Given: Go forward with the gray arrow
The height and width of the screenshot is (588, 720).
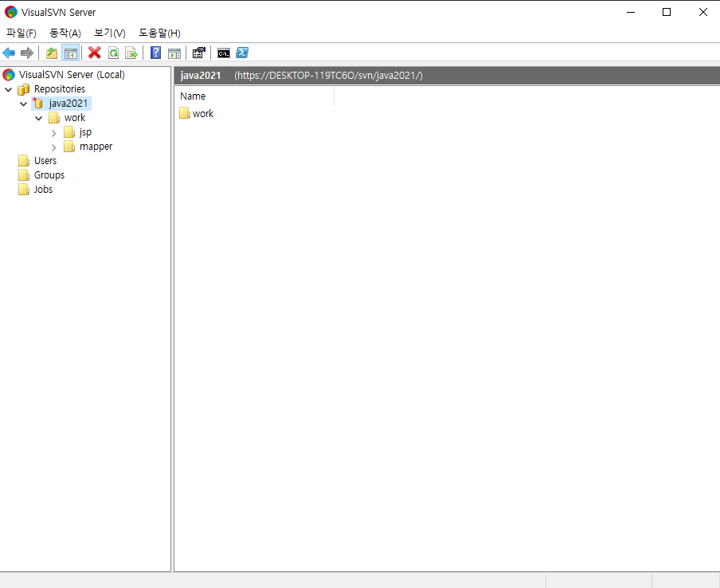Looking at the screenshot, I should tap(27, 53).
